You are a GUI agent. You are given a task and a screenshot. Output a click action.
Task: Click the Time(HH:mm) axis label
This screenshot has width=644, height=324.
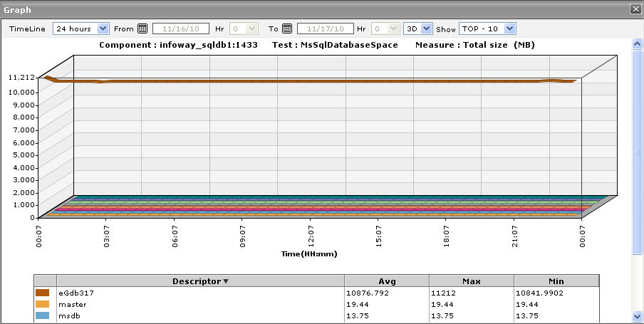(x=309, y=254)
